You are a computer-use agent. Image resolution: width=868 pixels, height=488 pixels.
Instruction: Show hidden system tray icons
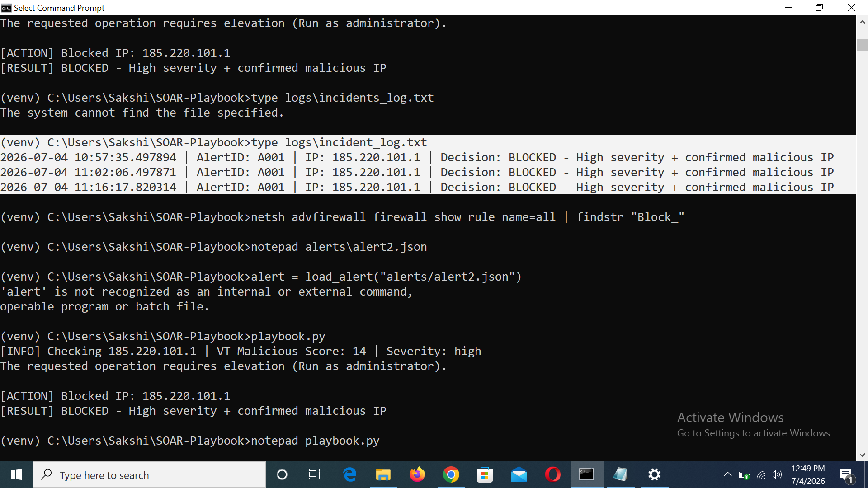727,474
